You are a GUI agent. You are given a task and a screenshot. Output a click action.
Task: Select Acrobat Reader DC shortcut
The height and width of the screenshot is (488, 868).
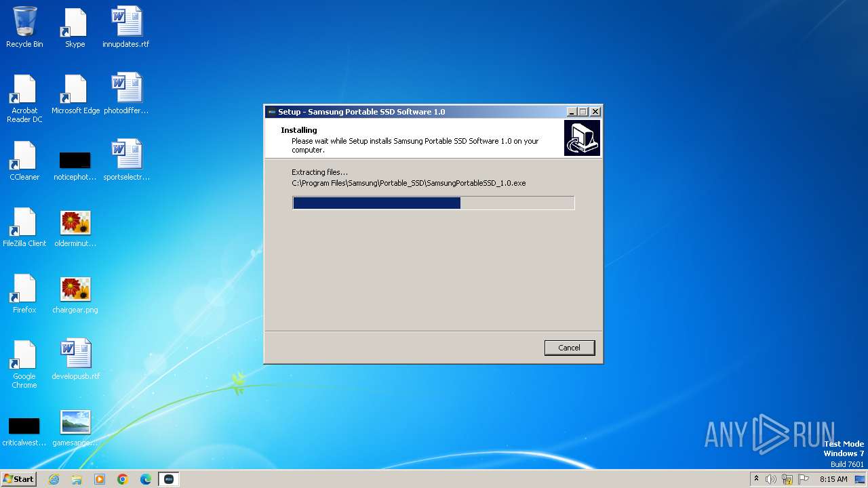[x=24, y=98]
